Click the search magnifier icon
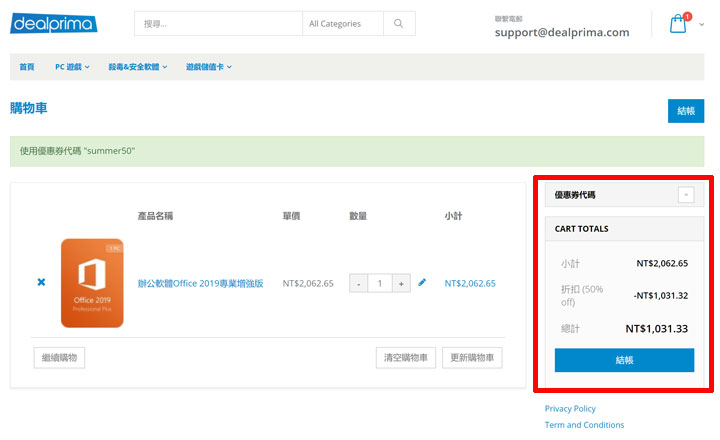Screen dimensions: 720x440 coord(399,24)
